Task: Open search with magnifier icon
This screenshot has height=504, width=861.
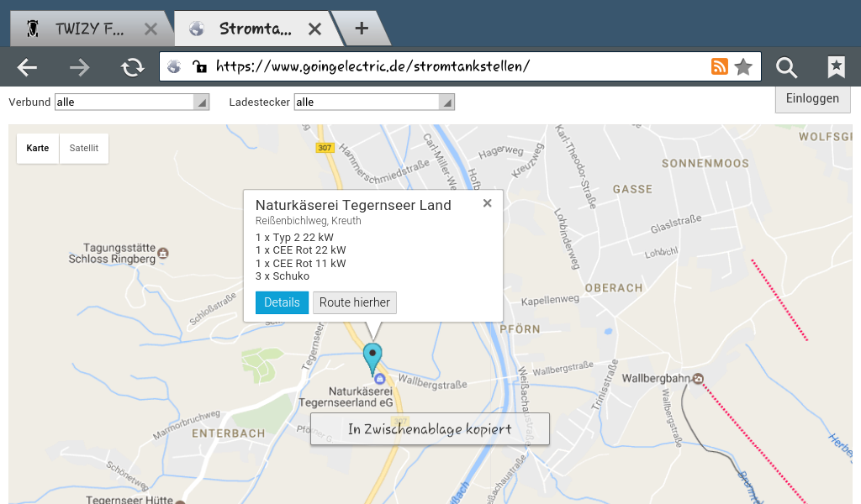Action: pos(786,67)
